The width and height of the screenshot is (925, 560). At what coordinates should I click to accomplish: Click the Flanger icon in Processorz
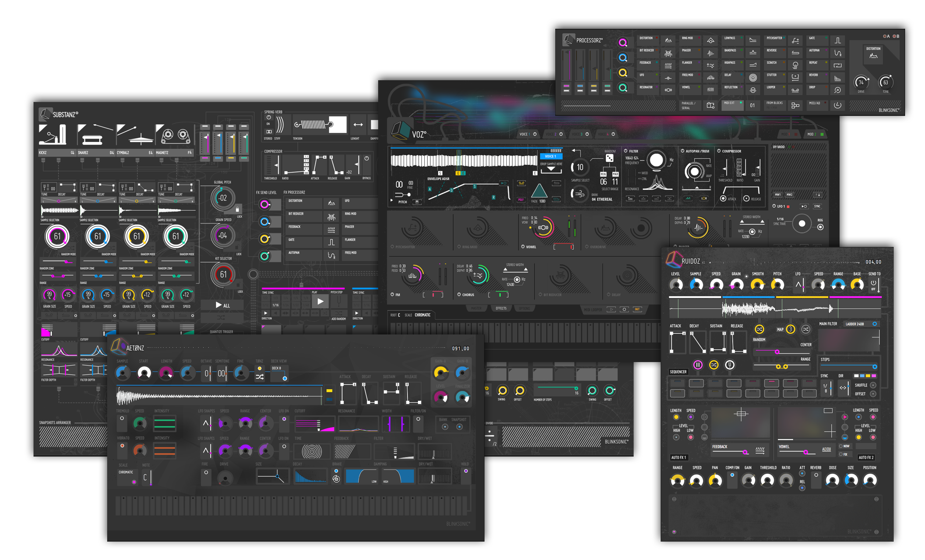(711, 65)
